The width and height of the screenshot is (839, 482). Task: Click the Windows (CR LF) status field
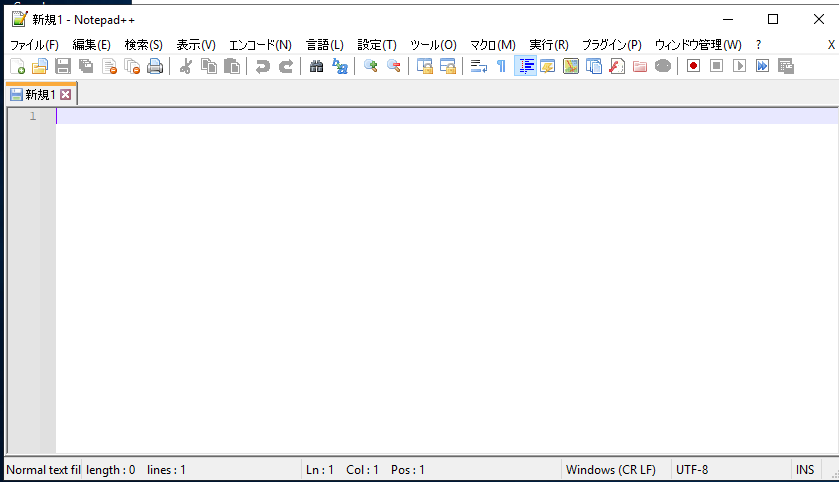point(615,470)
